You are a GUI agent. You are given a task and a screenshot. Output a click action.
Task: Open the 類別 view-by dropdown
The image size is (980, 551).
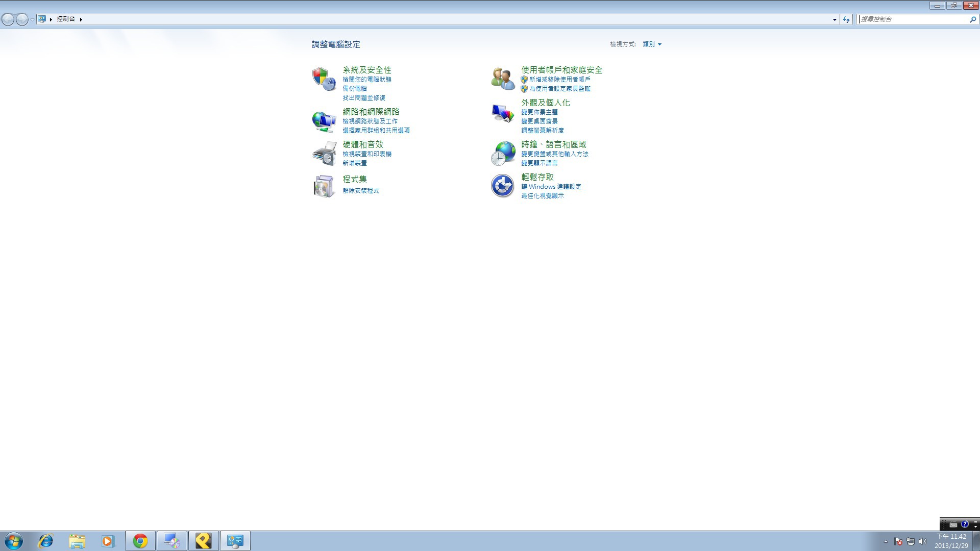point(652,44)
